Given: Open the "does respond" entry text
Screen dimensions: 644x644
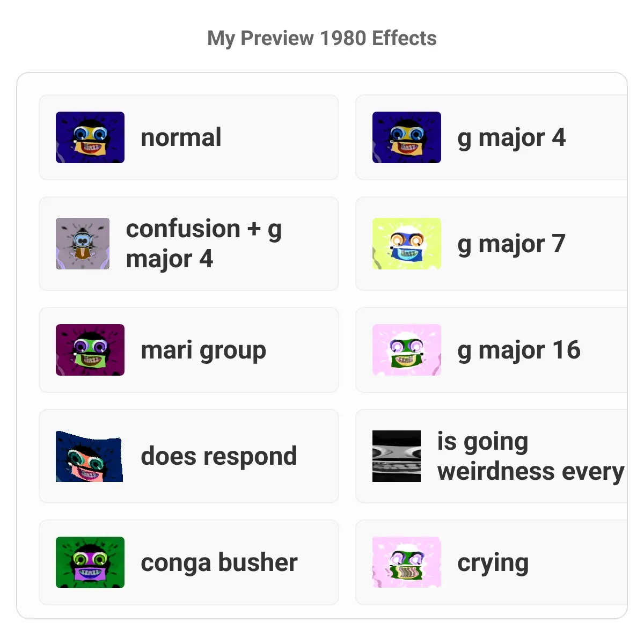Looking at the screenshot, I should coord(219,457).
